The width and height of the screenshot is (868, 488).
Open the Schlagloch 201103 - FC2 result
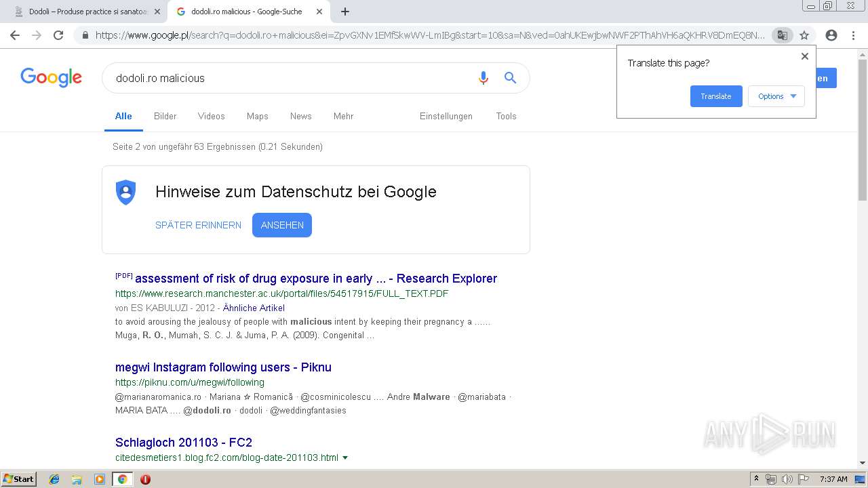coord(184,443)
